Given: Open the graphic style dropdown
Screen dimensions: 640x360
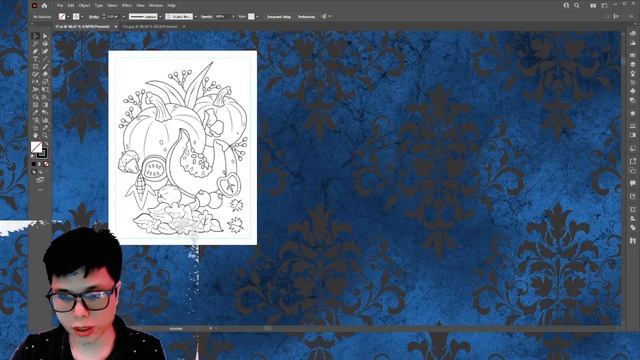Looking at the screenshot, I should click(x=258, y=17).
